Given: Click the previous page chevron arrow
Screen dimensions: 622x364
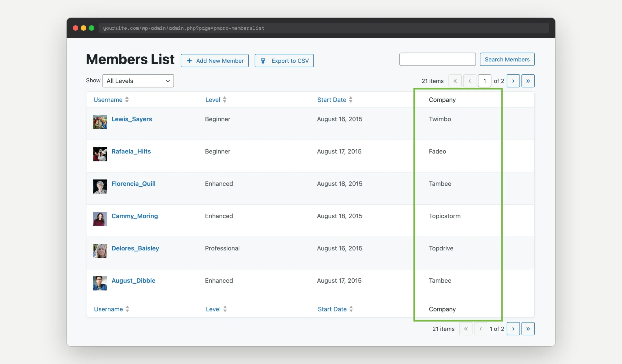Looking at the screenshot, I should pos(470,81).
